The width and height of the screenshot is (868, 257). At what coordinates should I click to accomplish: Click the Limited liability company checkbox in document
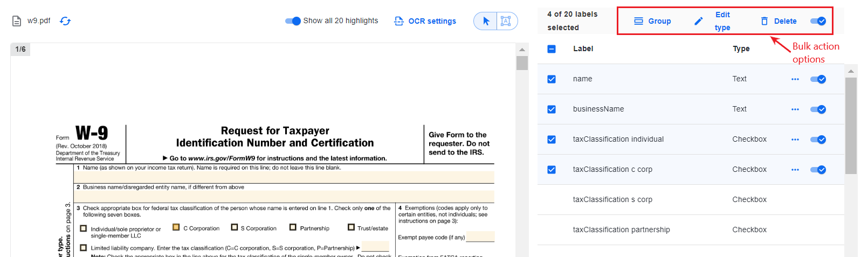pos(83,248)
